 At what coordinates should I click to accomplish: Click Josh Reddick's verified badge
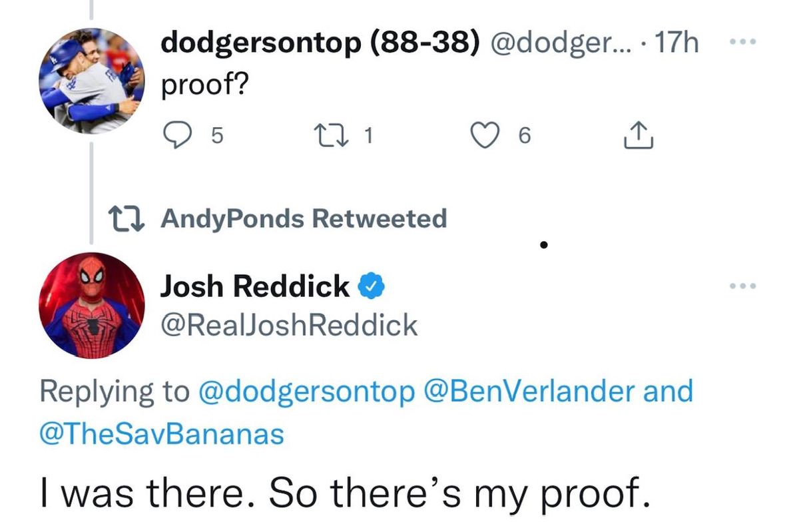(370, 287)
